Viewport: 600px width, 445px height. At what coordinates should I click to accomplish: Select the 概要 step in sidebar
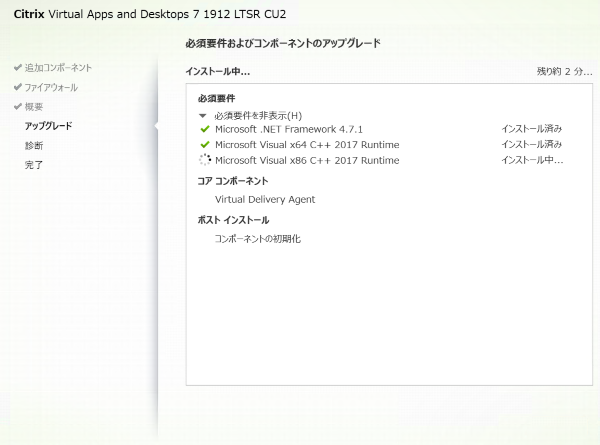pos(34,107)
